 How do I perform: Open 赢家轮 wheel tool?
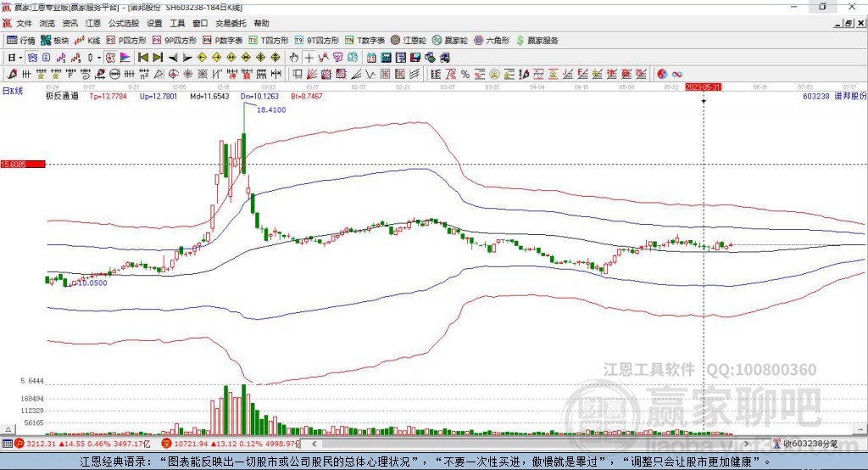[x=450, y=41]
